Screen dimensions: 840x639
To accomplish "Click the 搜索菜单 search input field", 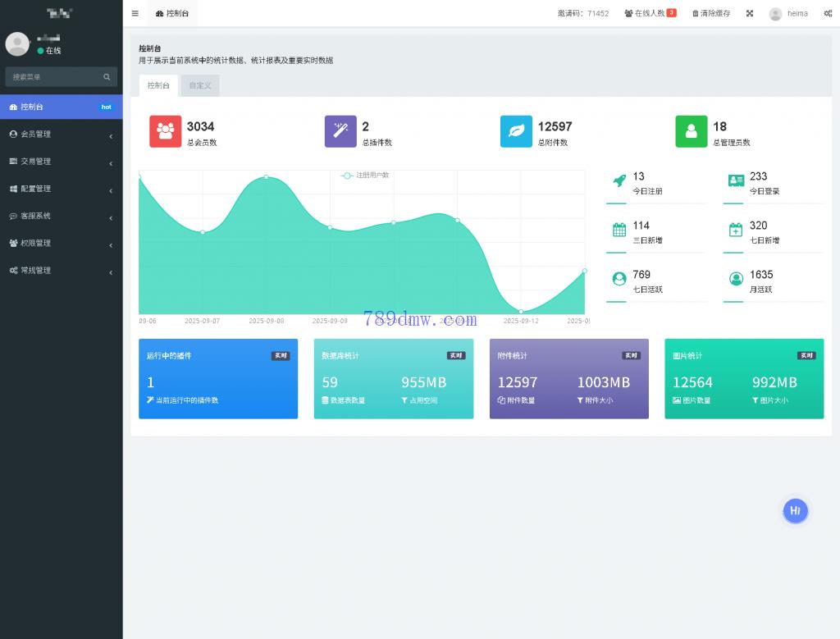I will tap(53, 77).
